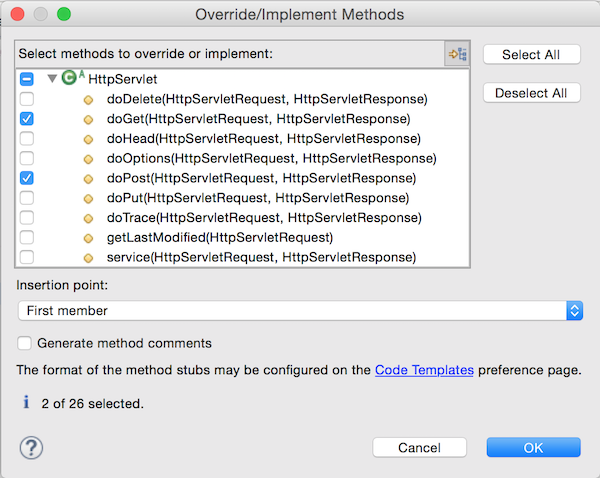The width and height of the screenshot is (600, 478).
Task: Select the service method row
Action: [261, 257]
